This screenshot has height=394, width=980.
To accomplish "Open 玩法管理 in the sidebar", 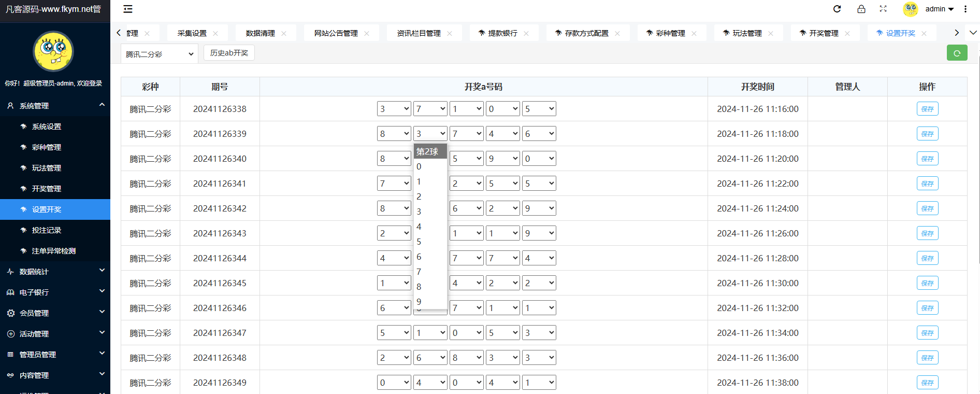I will [x=55, y=168].
